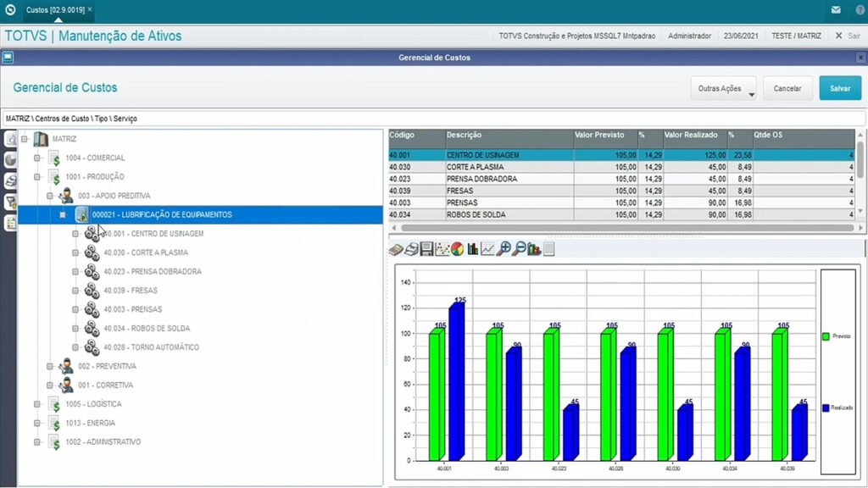Click the table horizontal scrollbar

(x=626, y=228)
